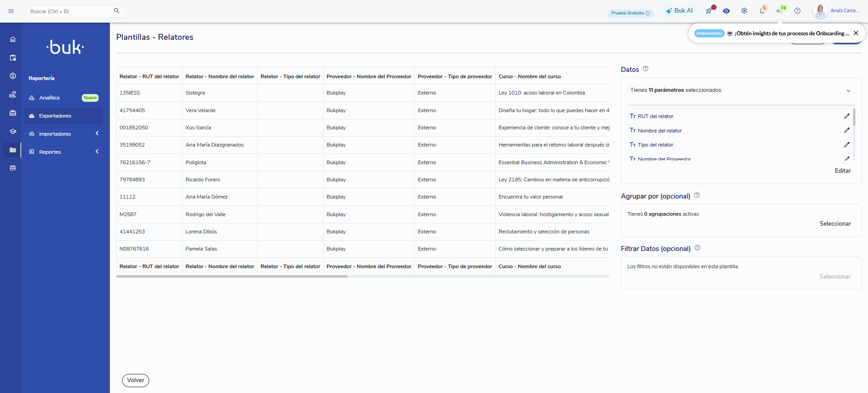This screenshot has height=393, width=868.
Task: Click help icon next to Agrupar por
Action: (697, 195)
